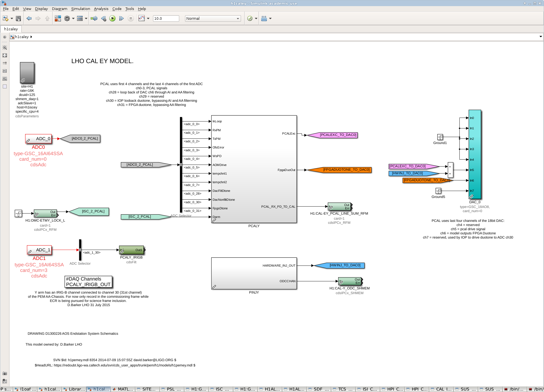544x392 pixels.
Task: Select the Ground1 block
Action: [x=440, y=137]
